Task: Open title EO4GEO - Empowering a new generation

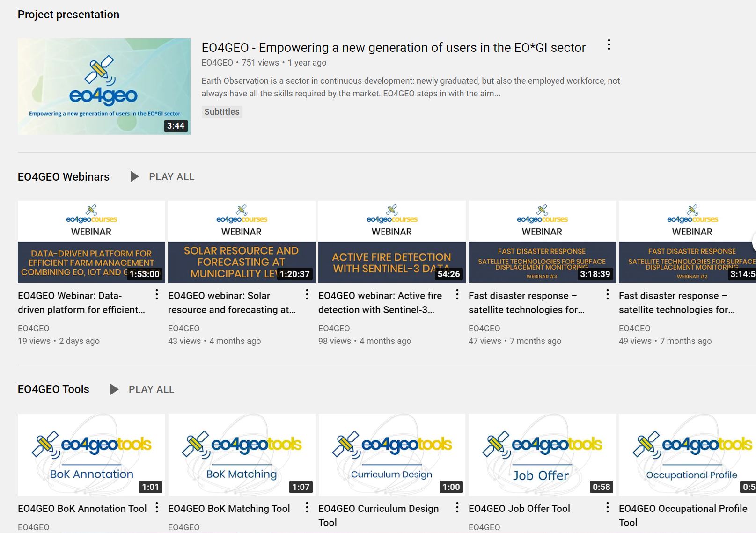Action: pos(393,48)
